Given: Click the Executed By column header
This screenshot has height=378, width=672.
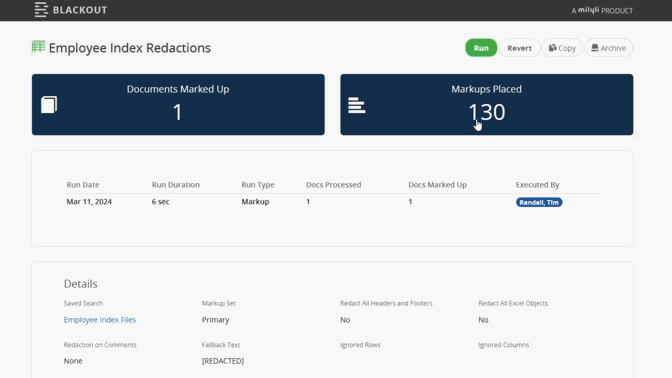Looking at the screenshot, I should (537, 185).
